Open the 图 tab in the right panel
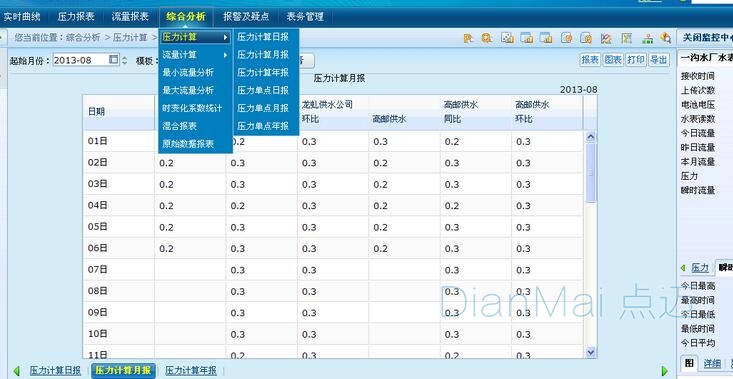Viewport: 733px width, 379px height. [689, 363]
